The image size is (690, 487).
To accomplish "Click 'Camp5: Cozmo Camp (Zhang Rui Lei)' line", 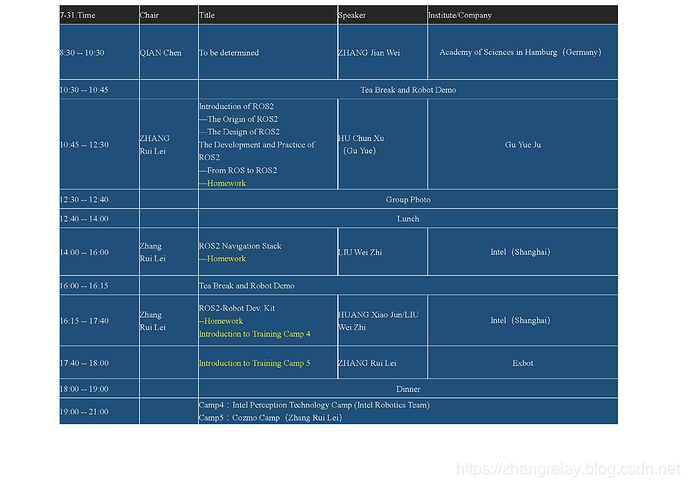I will pos(271,418).
